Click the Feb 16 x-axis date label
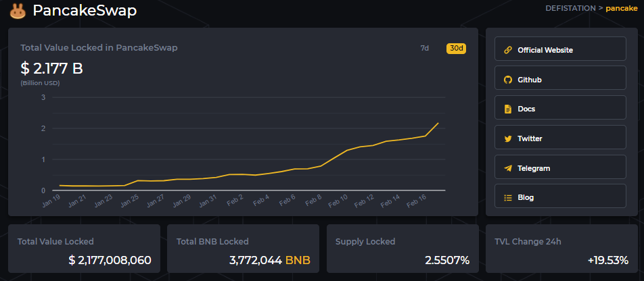 tap(417, 200)
